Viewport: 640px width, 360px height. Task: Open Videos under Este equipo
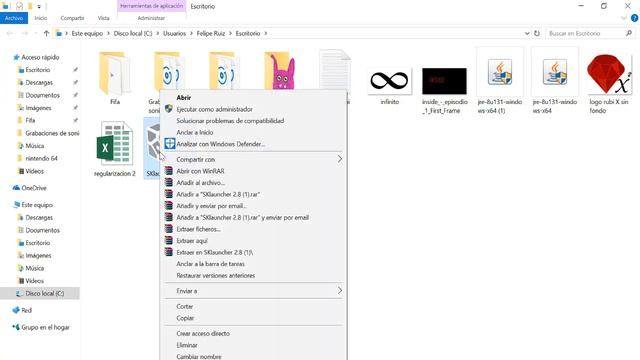click(34, 281)
